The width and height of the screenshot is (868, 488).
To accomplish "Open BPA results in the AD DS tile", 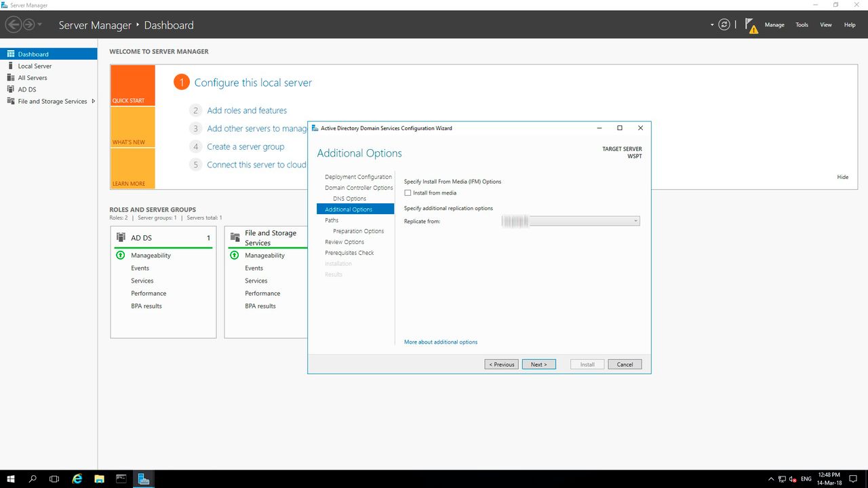I will (x=146, y=306).
